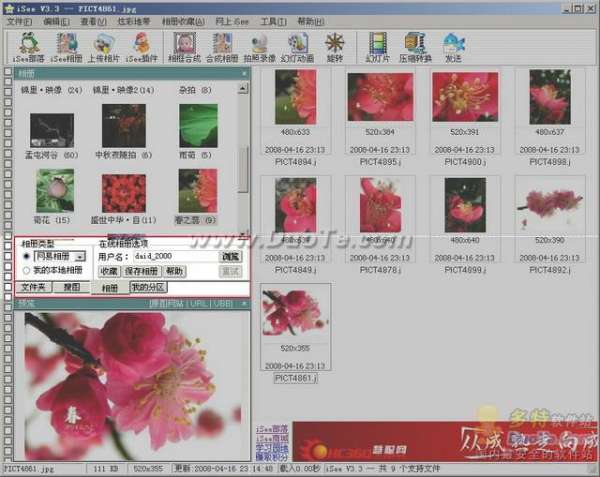Click the URL link in the preview header

(x=199, y=304)
